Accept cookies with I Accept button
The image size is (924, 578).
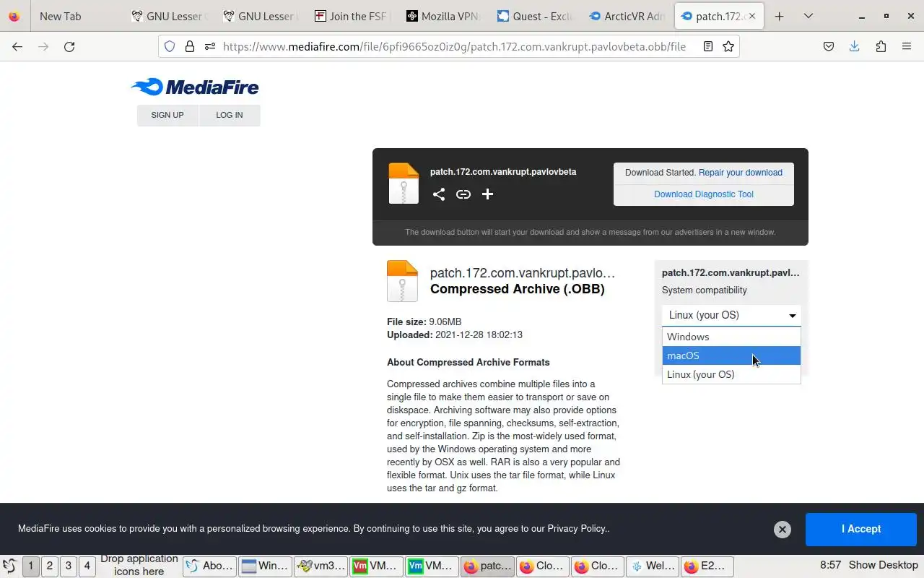tap(861, 529)
